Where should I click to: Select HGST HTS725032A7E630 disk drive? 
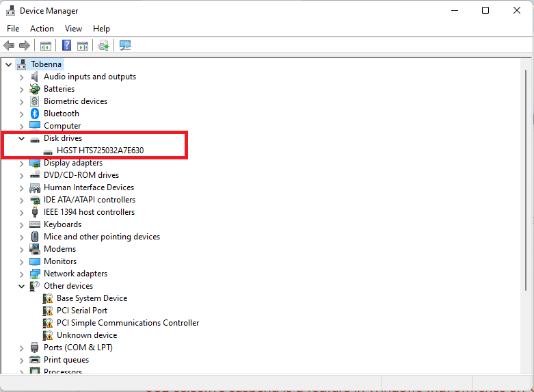(100, 151)
